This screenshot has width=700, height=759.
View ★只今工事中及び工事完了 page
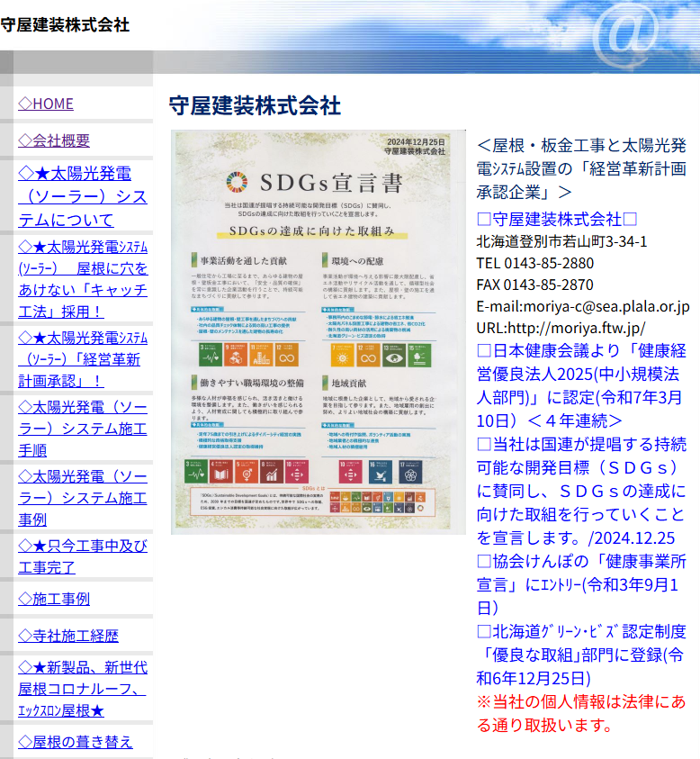point(82,556)
